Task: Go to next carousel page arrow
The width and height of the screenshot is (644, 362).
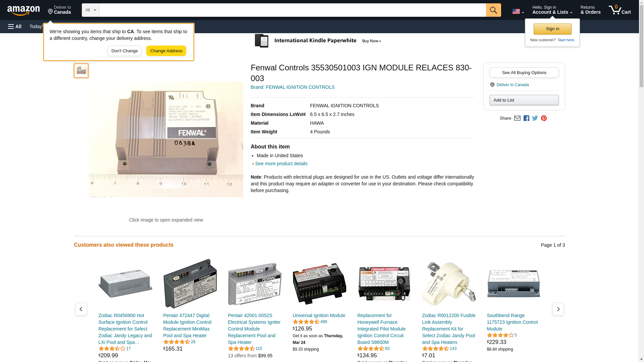Action: click(x=558, y=309)
